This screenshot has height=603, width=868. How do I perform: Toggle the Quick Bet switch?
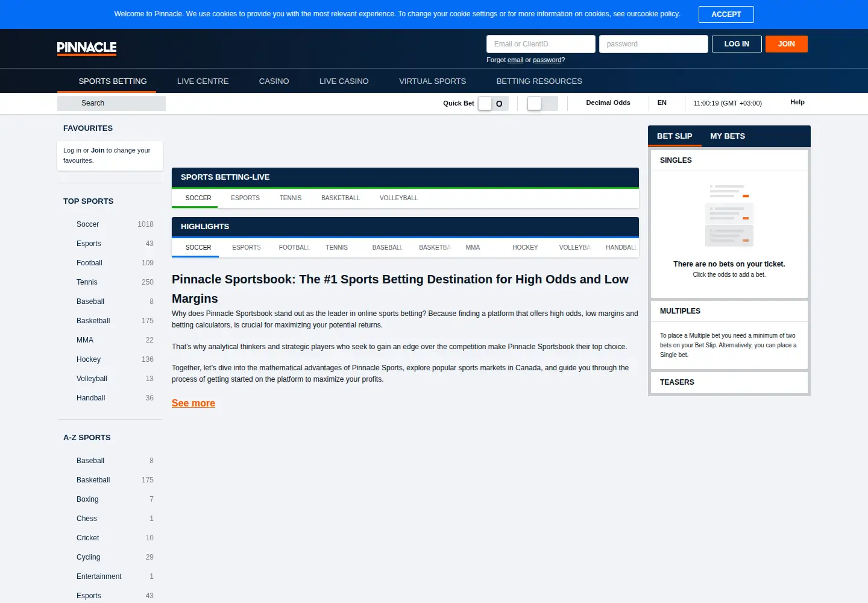click(493, 104)
